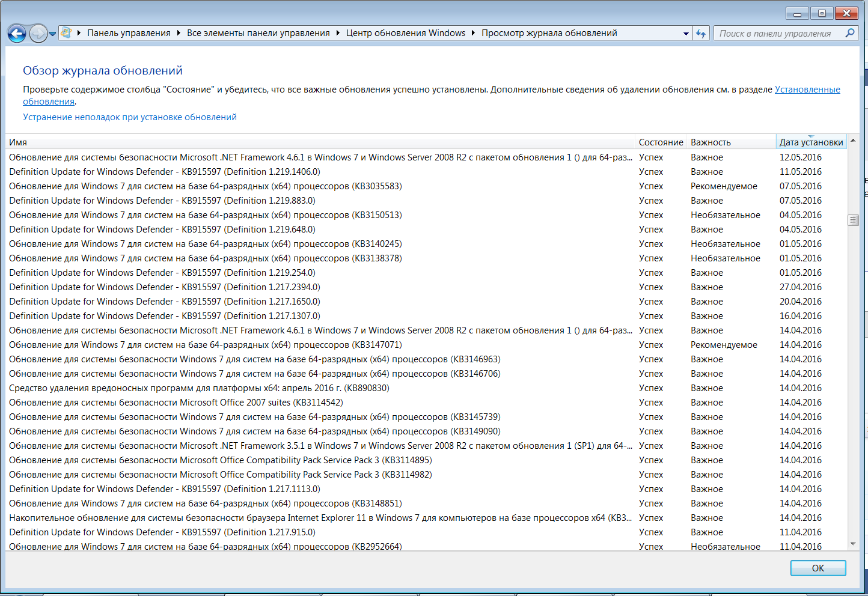Click the scrollbar up arrow
This screenshot has width=868, height=596.
click(853, 141)
